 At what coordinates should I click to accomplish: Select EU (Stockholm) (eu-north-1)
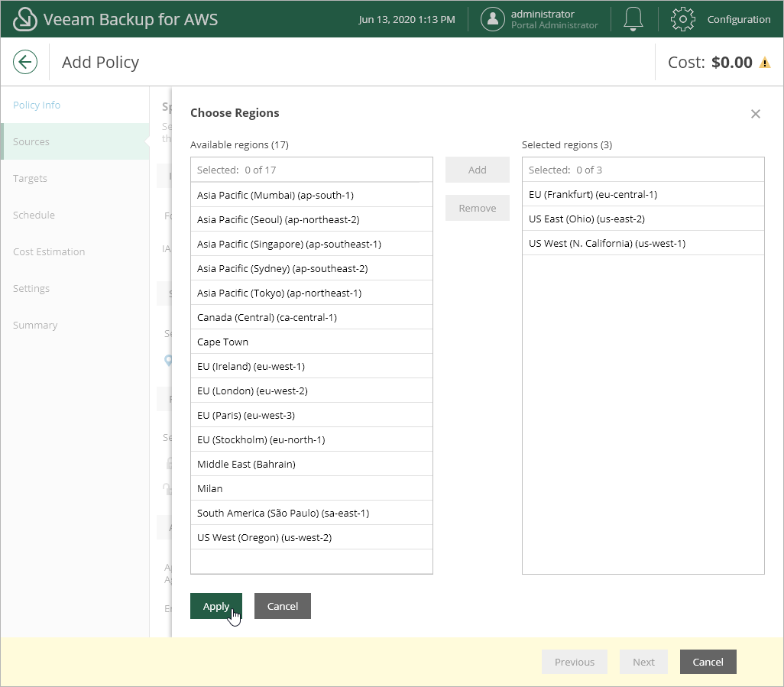(x=312, y=440)
